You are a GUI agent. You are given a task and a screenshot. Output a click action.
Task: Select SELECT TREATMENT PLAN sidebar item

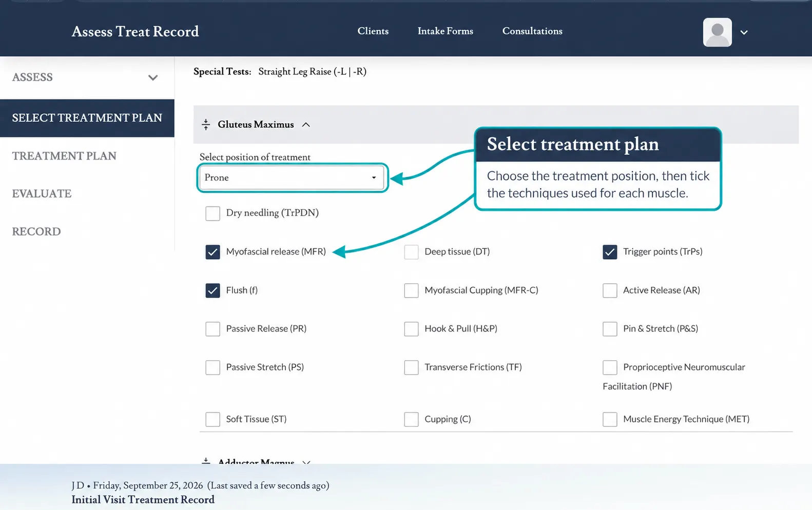click(x=87, y=118)
